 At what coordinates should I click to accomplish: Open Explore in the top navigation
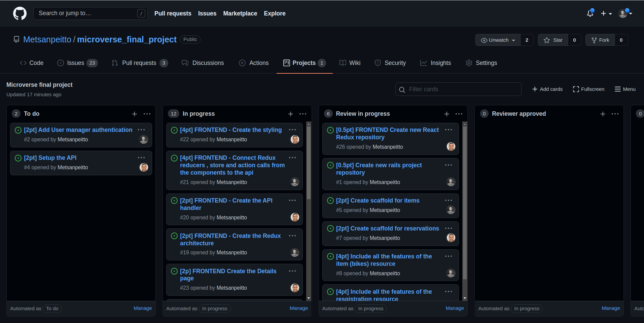[275, 13]
